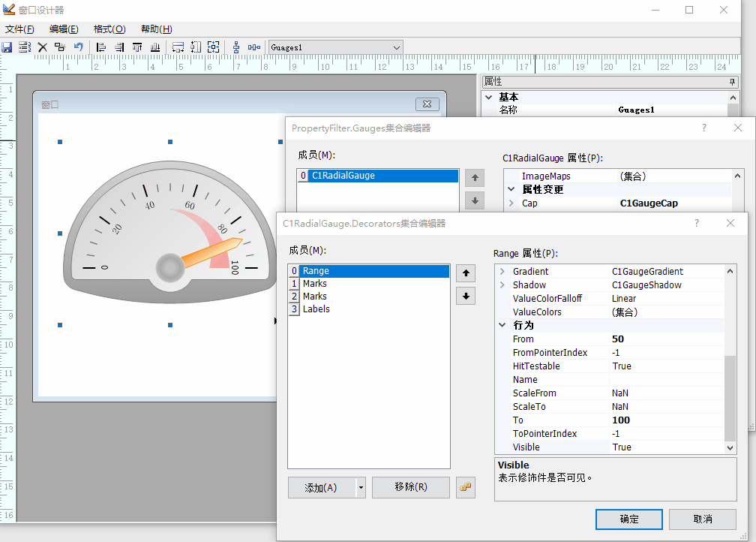
Task: Move Range decorator up in list
Action: pyautogui.click(x=466, y=273)
